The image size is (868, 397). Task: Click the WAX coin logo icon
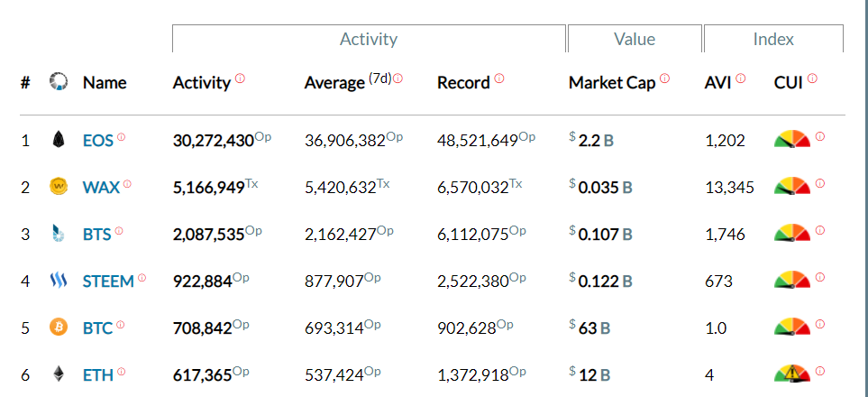point(59,187)
